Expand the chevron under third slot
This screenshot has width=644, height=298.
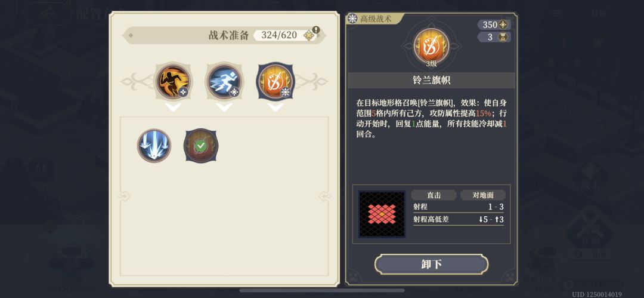point(275,107)
